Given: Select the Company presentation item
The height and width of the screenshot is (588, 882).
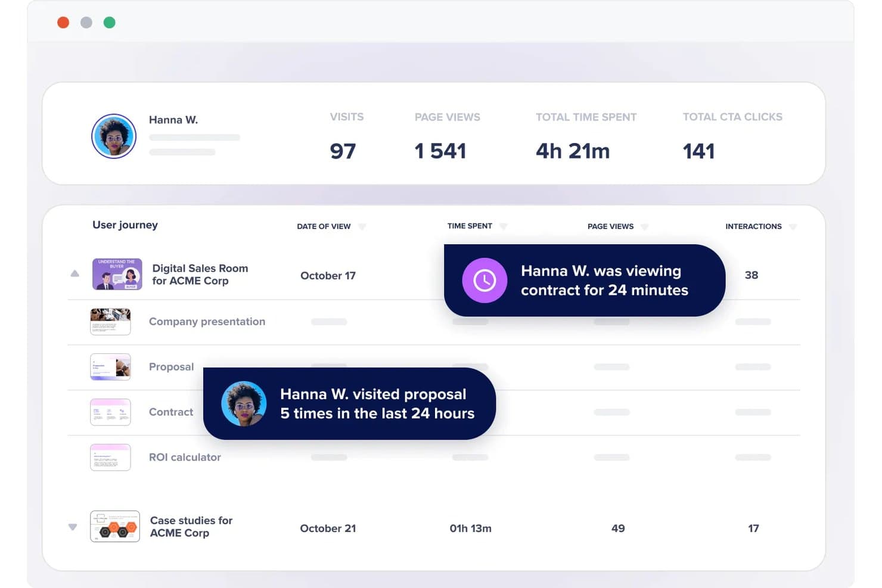Looking at the screenshot, I should pyautogui.click(x=207, y=322).
